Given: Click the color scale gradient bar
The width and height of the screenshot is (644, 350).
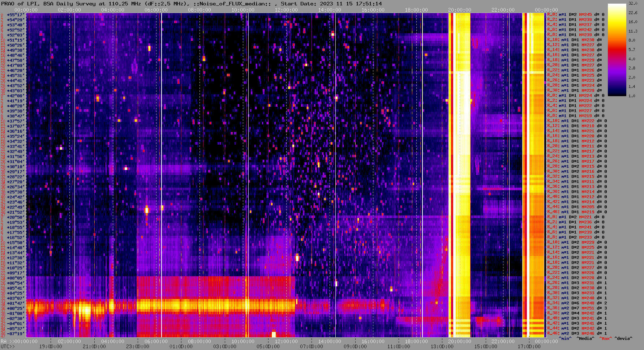Looking at the screenshot, I should [x=617, y=50].
